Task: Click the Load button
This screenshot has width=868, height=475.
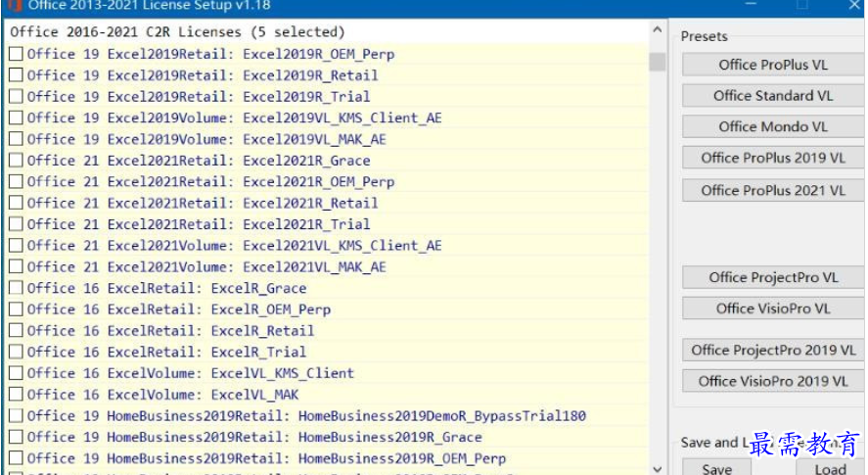Action: tap(831, 468)
